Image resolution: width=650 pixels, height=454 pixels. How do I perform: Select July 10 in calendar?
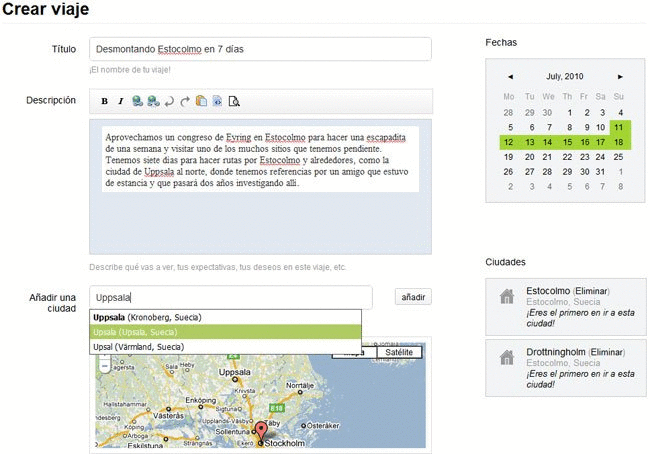pos(601,127)
